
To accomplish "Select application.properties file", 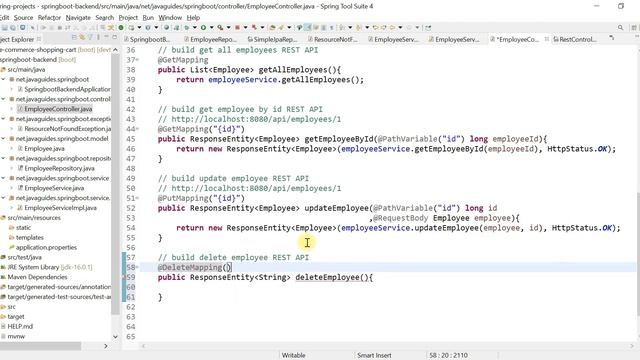I will point(46,247).
